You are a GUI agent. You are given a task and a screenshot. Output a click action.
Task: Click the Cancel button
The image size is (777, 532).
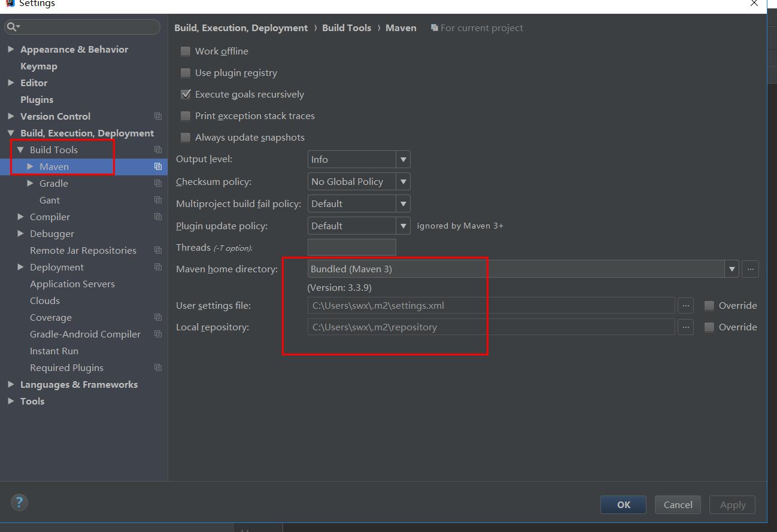coord(678,504)
